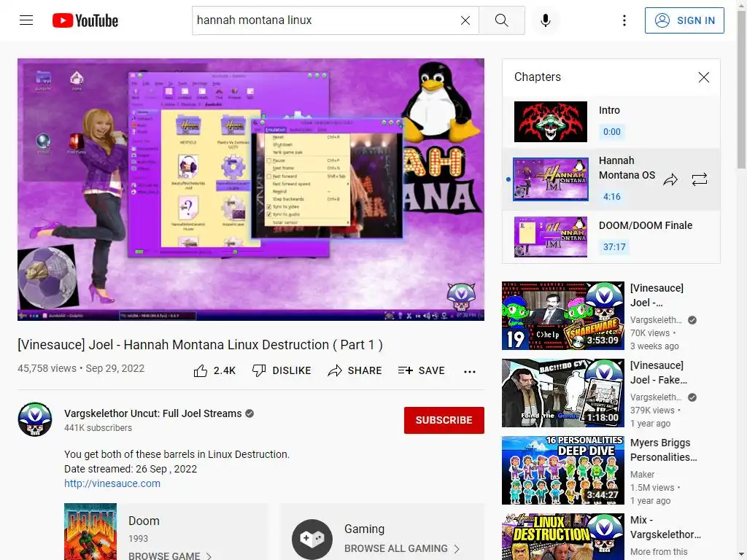Image resolution: width=747 pixels, height=560 pixels.
Task: Click the DISLIKE thumbs-down button
Action: (x=281, y=371)
